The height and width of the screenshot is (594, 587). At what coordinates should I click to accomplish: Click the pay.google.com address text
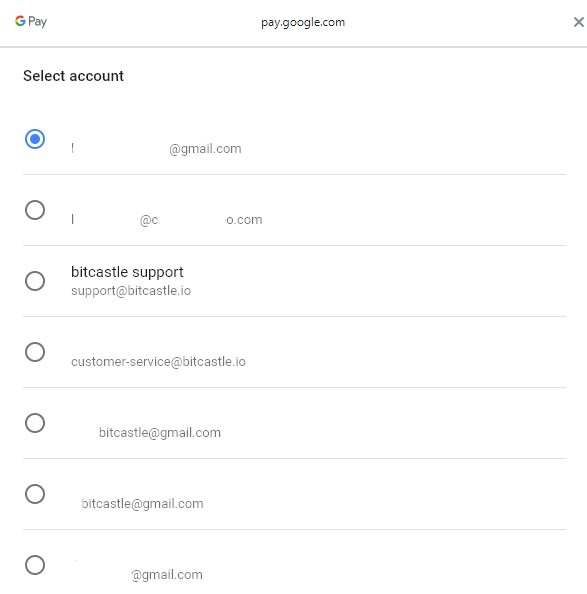tap(303, 22)
